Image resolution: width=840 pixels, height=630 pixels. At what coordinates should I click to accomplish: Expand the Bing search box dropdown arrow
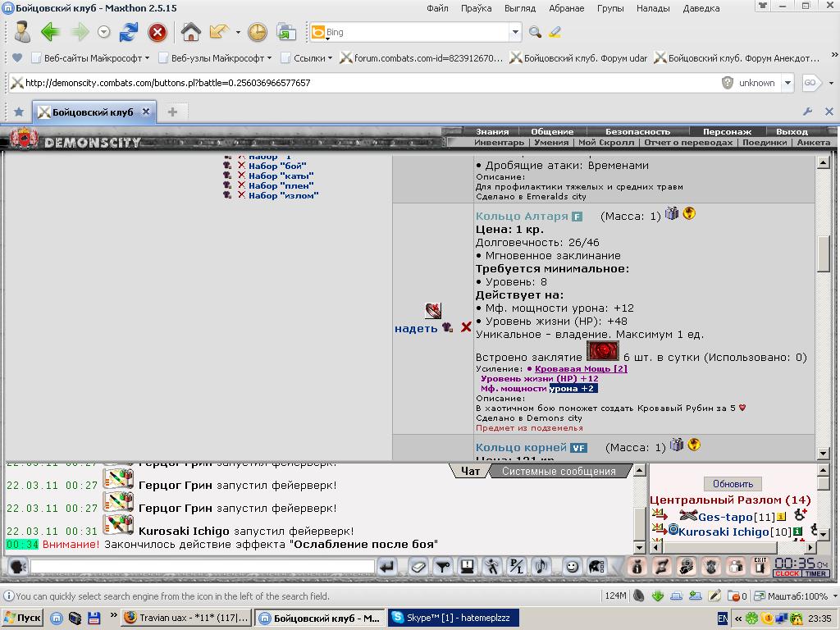[515, 32]
